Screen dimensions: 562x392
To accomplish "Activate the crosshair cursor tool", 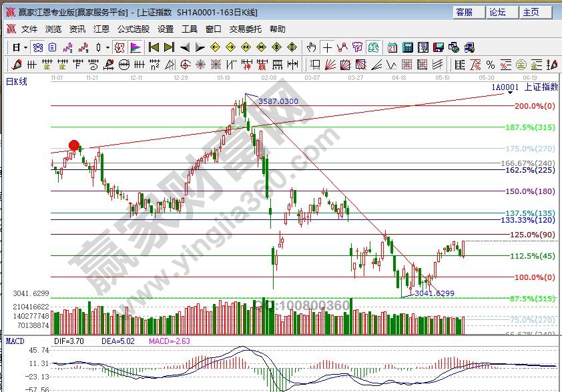I will tap(327, 47).
